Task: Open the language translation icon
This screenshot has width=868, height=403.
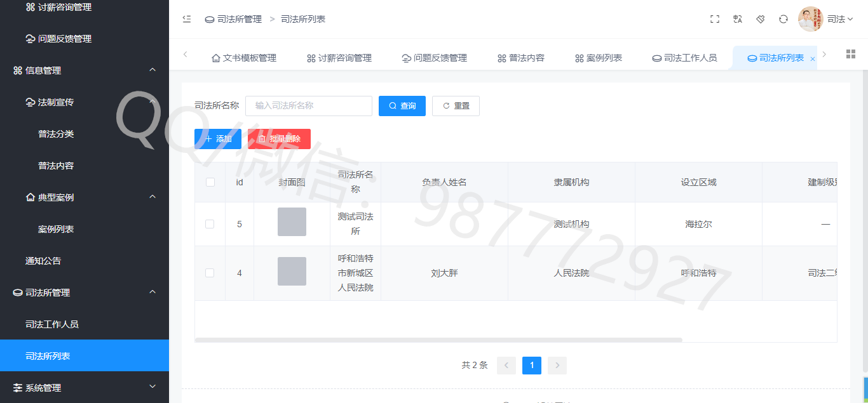Action: click(738, 19)
